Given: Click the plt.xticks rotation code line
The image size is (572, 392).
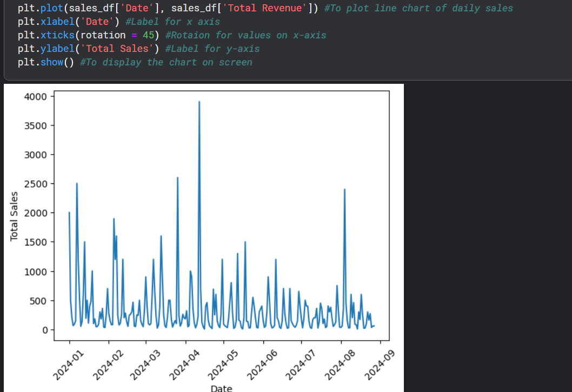Looking at the screenshot, I should (172, 35).
